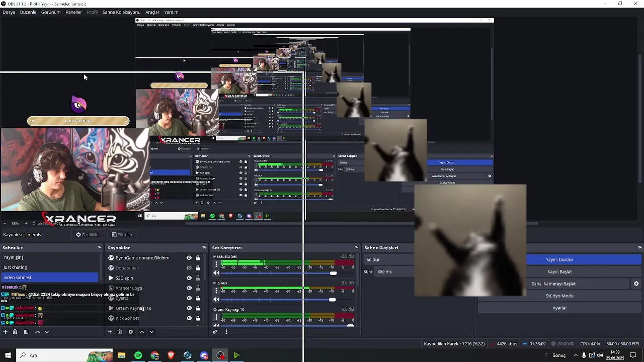Image resolution: width=644 pixels, height=362 pixels.
Task: Open the Mic/Aux channel three-dot menu
Action: 216,291
